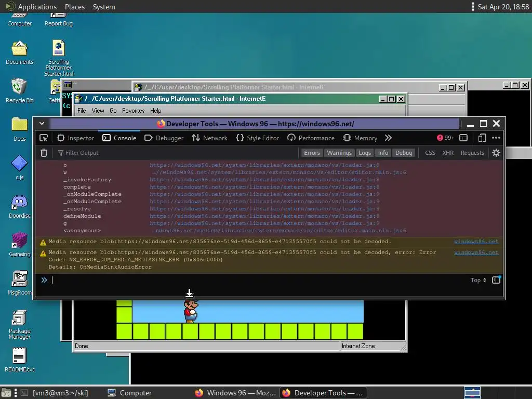This screenshot has width=532, height=399.
Task: Toggle the CSS filter
Action: click(430, 153)
